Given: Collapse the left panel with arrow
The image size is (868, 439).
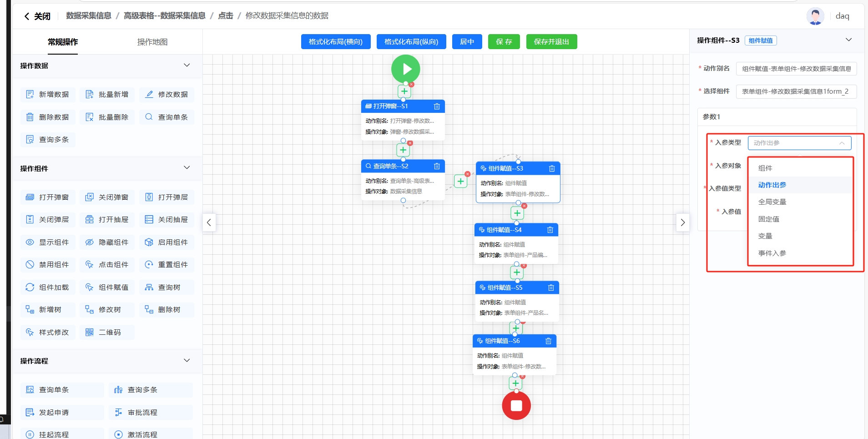Looking at the screenshot, I should point(209,222).
